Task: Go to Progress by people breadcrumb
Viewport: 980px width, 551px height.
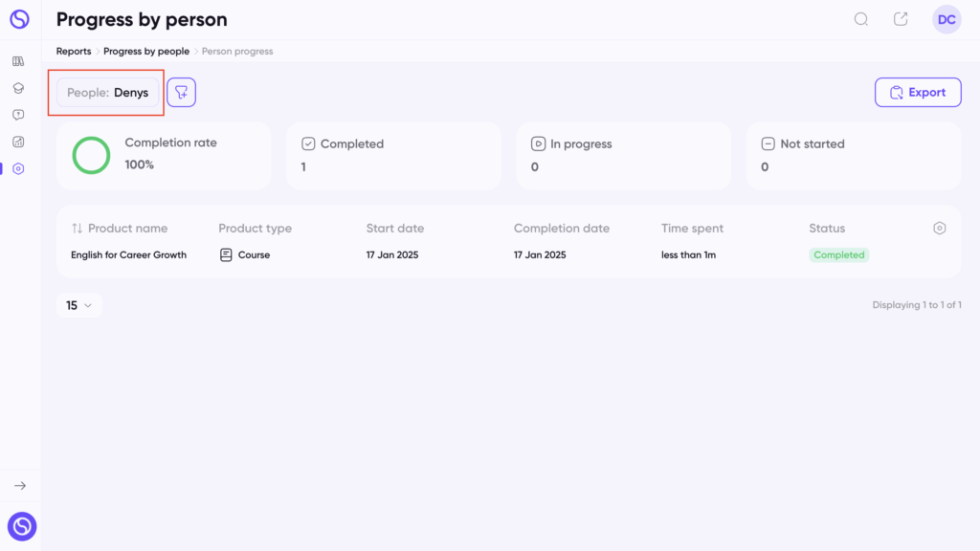Action: (x=146, y=52)
